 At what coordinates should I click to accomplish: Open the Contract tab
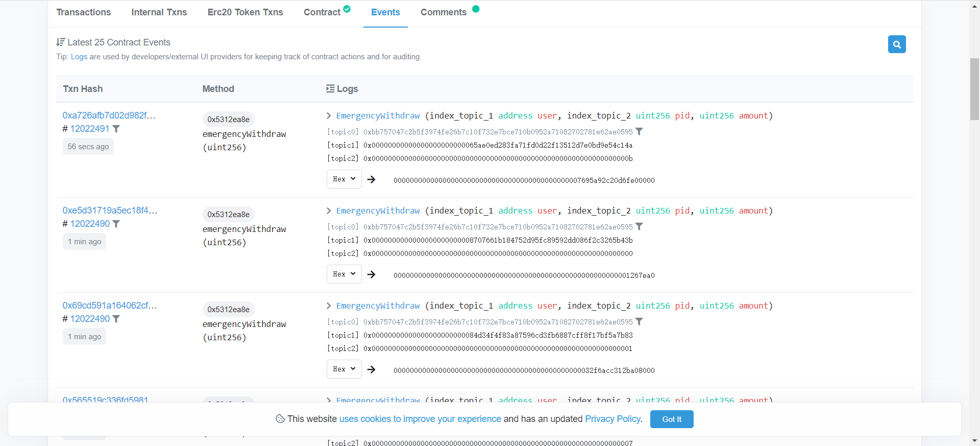(322, 12)
